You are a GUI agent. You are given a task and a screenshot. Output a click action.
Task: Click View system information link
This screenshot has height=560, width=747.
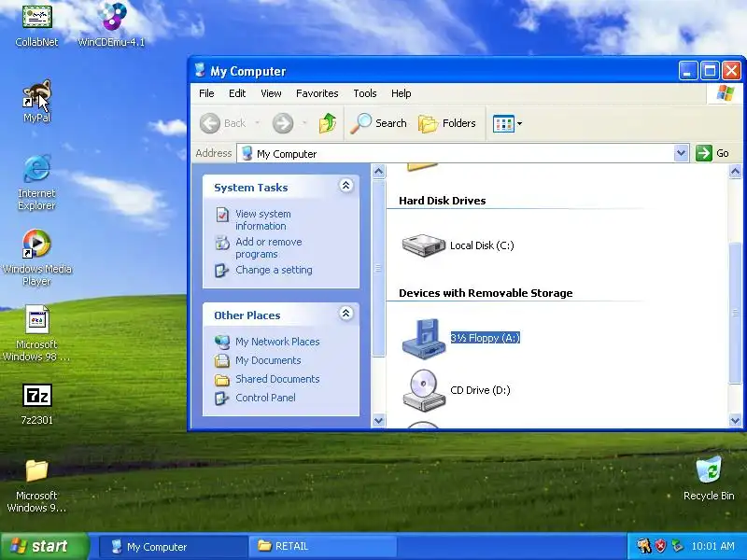(x=263, y=219)
